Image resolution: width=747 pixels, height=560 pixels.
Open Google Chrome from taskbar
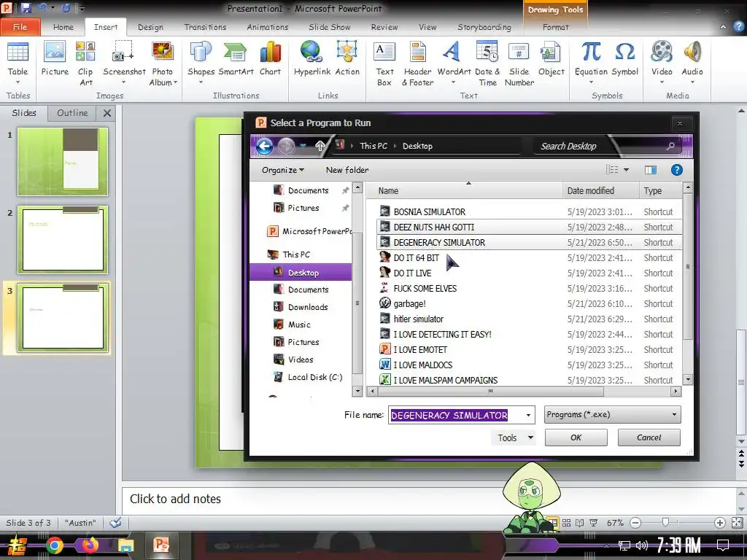pos(54,545)
